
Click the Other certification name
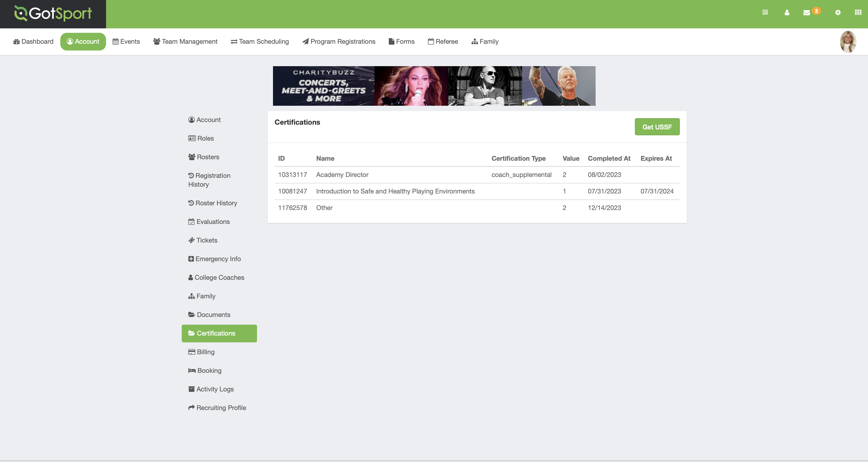coord(324,208)
